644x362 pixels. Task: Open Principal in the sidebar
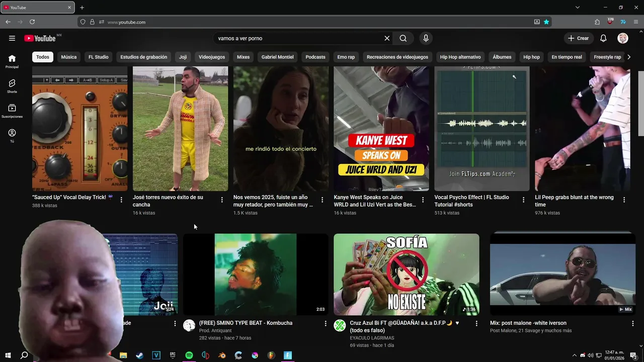12,61
